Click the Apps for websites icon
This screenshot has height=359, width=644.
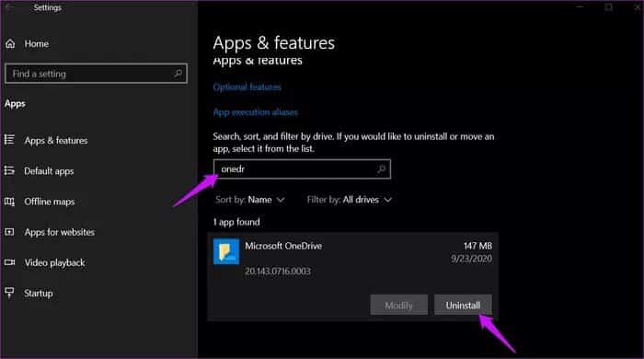point(9,232)
